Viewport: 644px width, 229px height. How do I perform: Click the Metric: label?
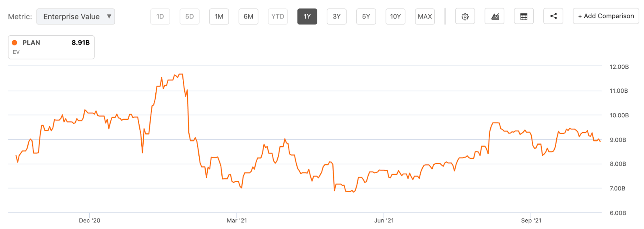point(20,16)
